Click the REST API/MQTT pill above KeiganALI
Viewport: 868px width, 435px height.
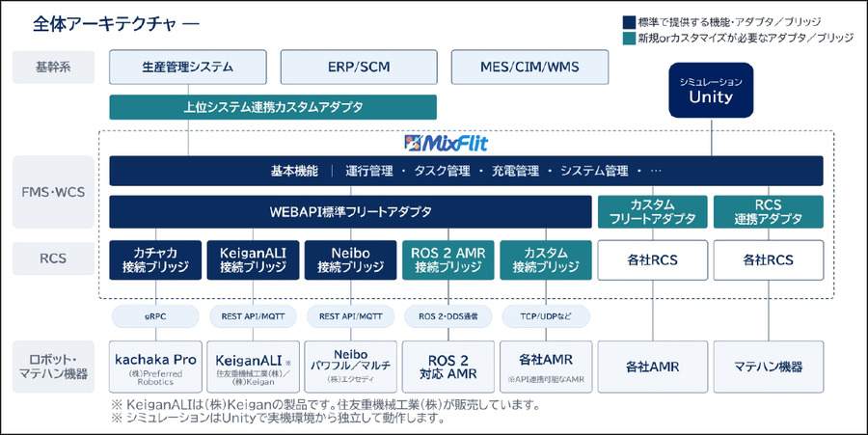click(253, 316)
